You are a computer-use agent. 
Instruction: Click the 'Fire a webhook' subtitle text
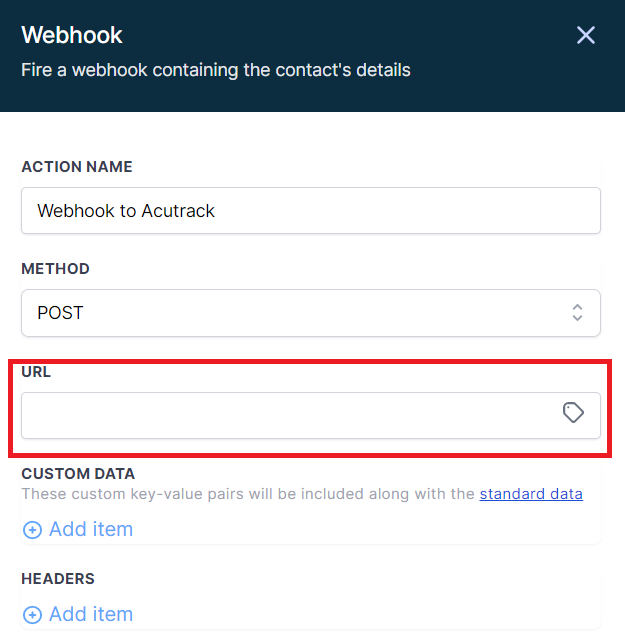pyautogui.click(x=216, y=70)
